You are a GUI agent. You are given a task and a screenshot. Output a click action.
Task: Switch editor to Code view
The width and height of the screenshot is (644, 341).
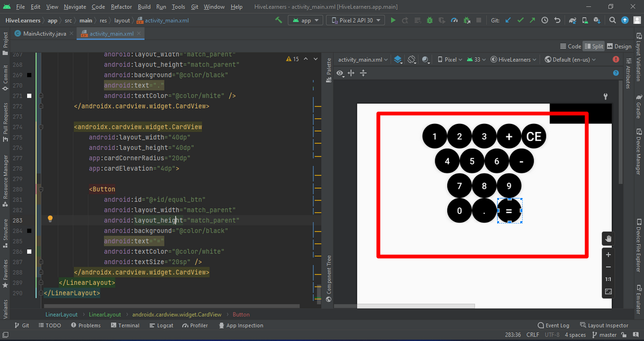click(571, 46)
